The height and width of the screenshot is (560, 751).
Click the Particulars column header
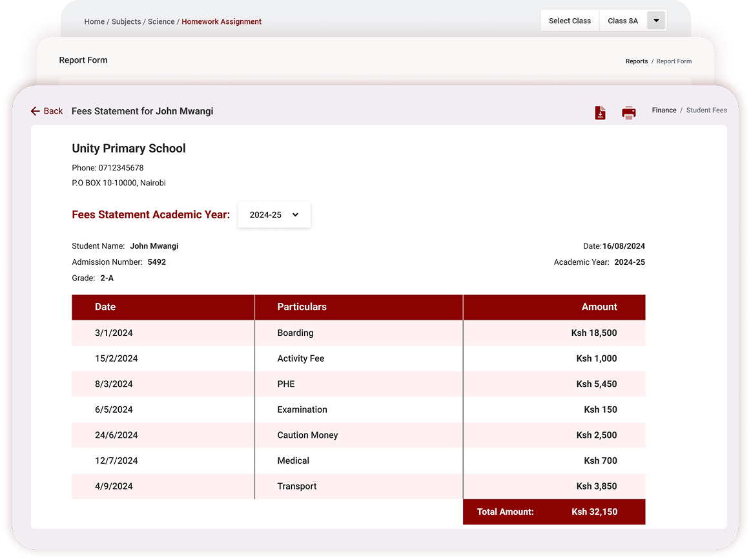pos(302,307)
